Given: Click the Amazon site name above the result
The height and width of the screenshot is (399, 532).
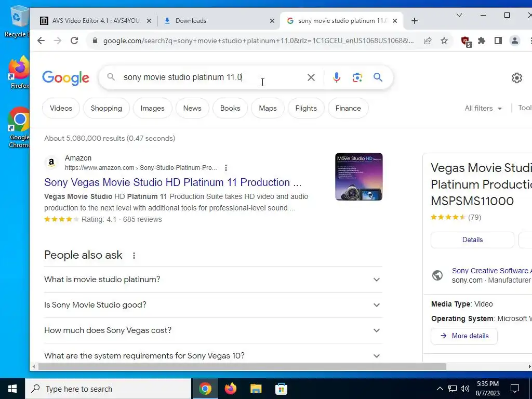Looking at the screenshot, I should [x=78, y=158].
